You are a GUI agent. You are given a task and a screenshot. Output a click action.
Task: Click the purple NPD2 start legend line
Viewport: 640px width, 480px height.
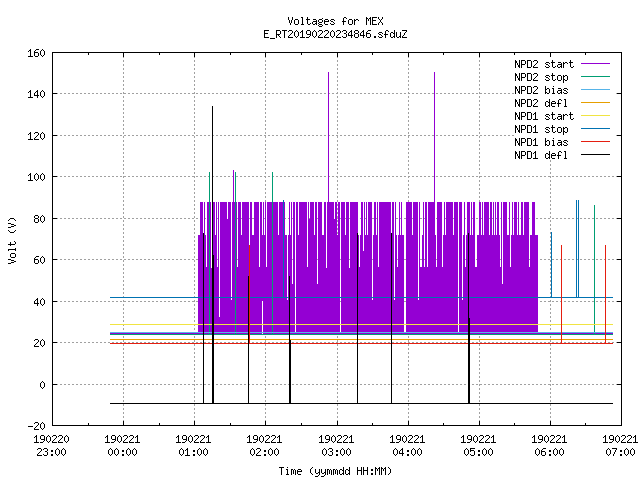pos(595,64)
